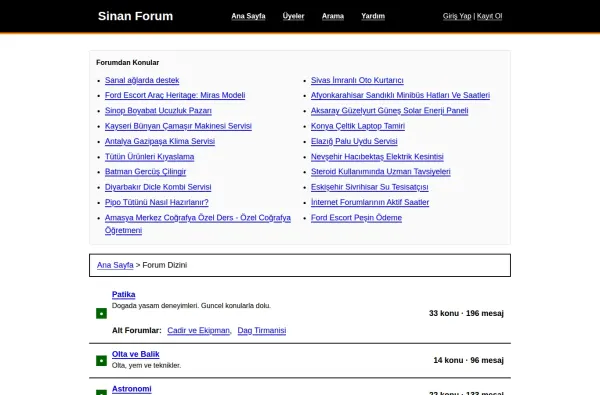The height and width of the screenshot is (395, 600).
Task: Open the Olta ve Balik forum
Action: point(136,354)
